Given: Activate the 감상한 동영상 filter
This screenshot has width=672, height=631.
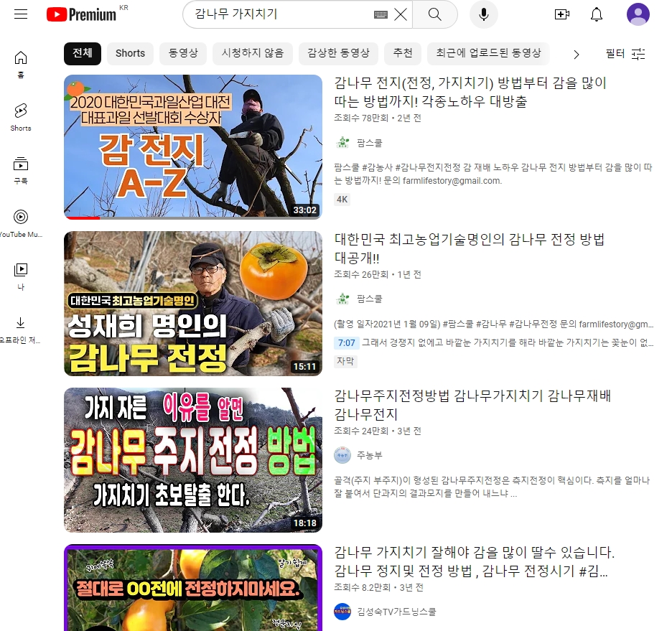Looking at the screenshot, I should coord(337,53).
